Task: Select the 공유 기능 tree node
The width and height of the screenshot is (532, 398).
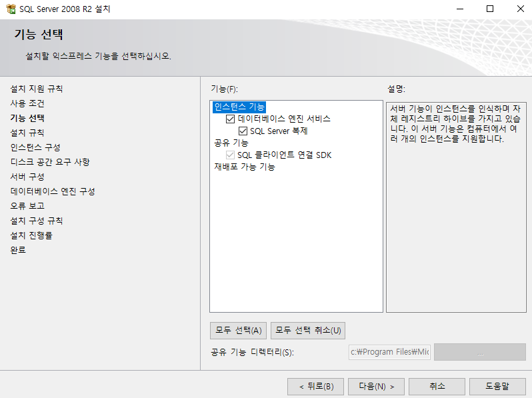Action: pos(231,143)
